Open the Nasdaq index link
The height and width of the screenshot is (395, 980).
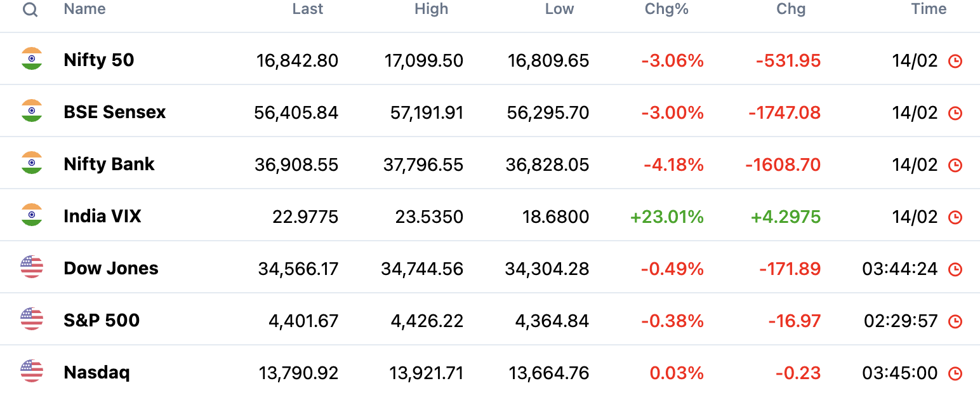click(x=96, y=372)
